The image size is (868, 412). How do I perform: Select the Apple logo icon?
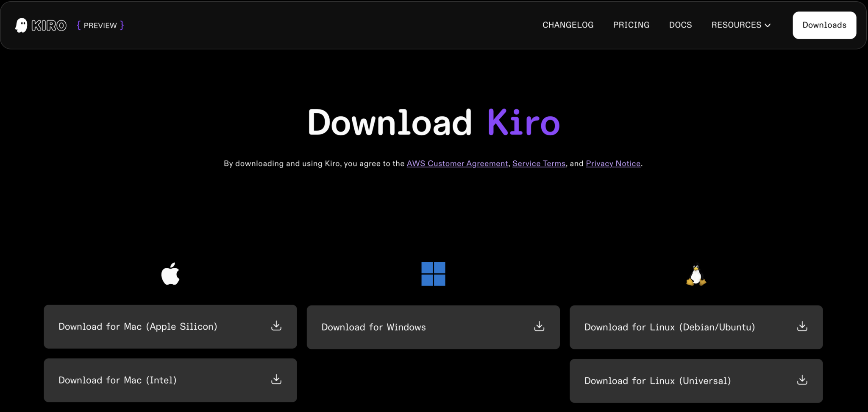tap(170, 274)
